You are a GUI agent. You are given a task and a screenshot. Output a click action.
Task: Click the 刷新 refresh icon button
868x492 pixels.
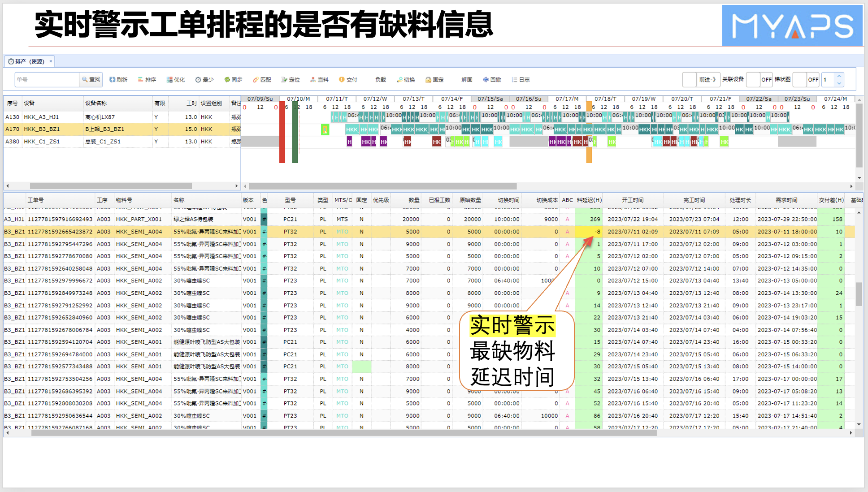[x=113, y=80]
